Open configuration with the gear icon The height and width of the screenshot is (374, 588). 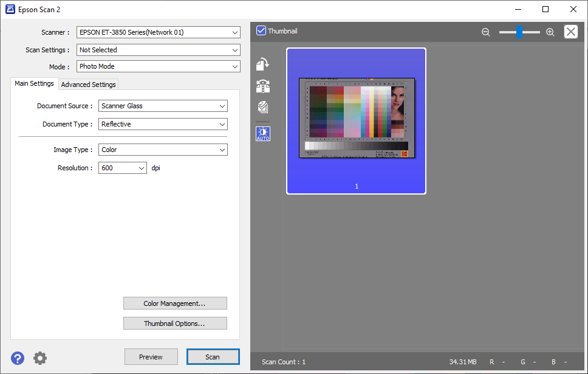(40, 358)
